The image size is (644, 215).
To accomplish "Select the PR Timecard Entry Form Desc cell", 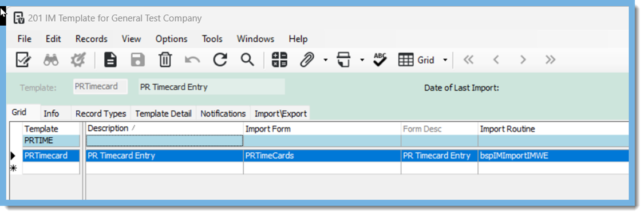I will click(440, 156).
